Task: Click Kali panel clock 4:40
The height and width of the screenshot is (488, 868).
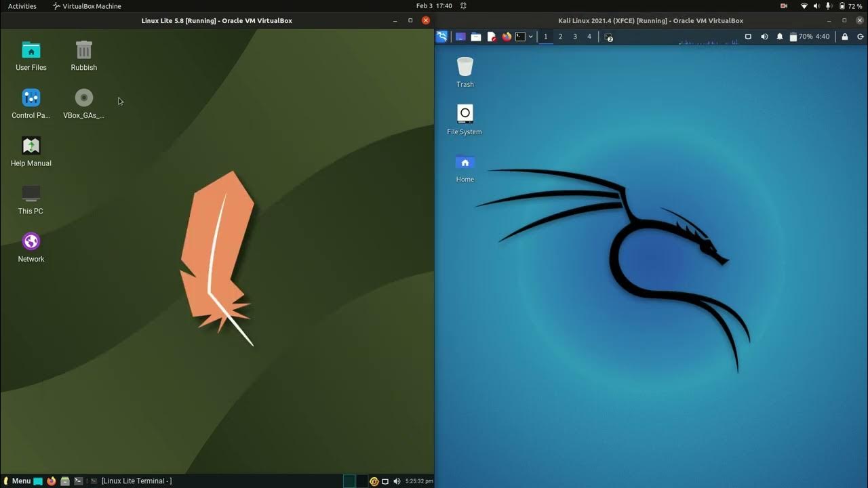Action: coord(822,37)
